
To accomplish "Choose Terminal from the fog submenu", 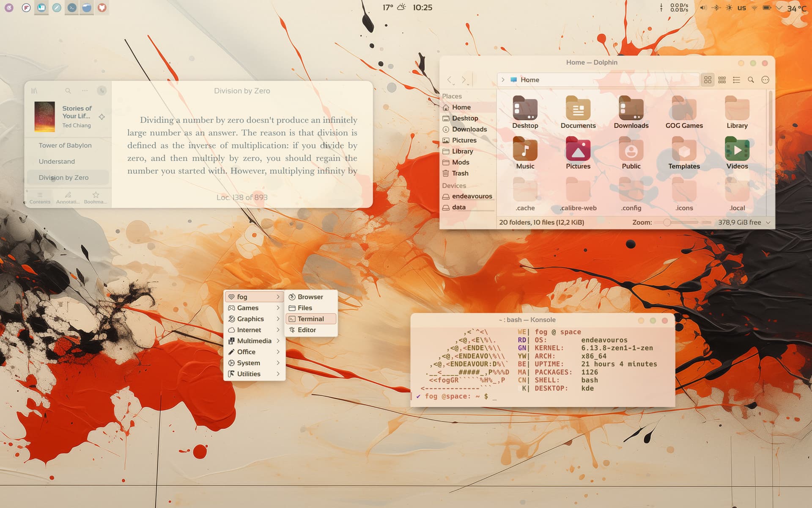I will (311, 319).
